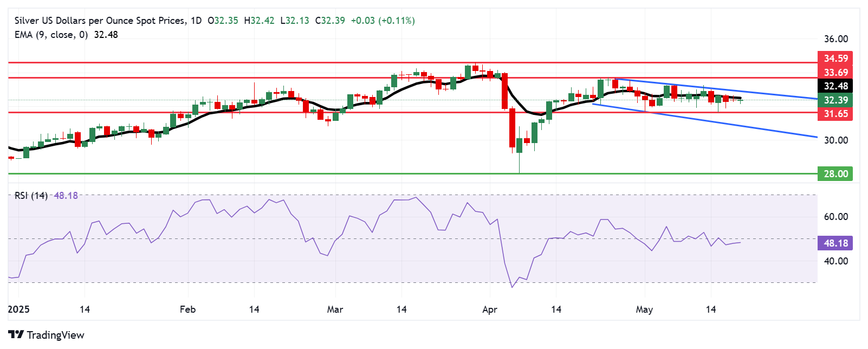Select the May label on time axis
The width and height of the screenshot is (868, 349).
point(644,309)
